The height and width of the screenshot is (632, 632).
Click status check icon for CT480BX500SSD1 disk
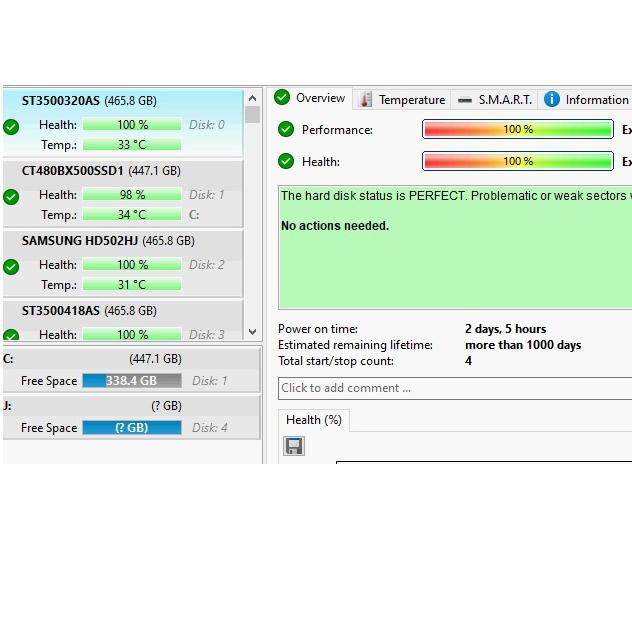[x=11, y=197]
